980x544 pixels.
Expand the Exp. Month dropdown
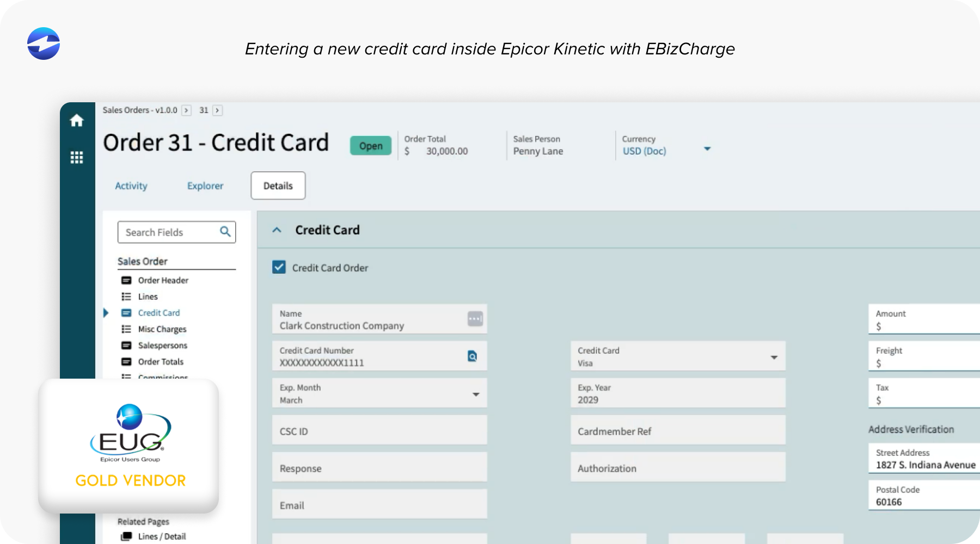click(476, 393)
